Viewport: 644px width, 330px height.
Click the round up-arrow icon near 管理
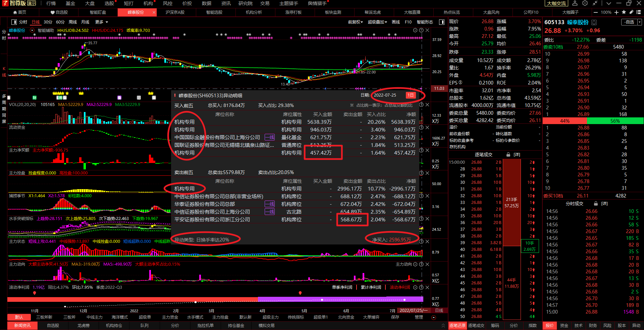coord(434,317)
